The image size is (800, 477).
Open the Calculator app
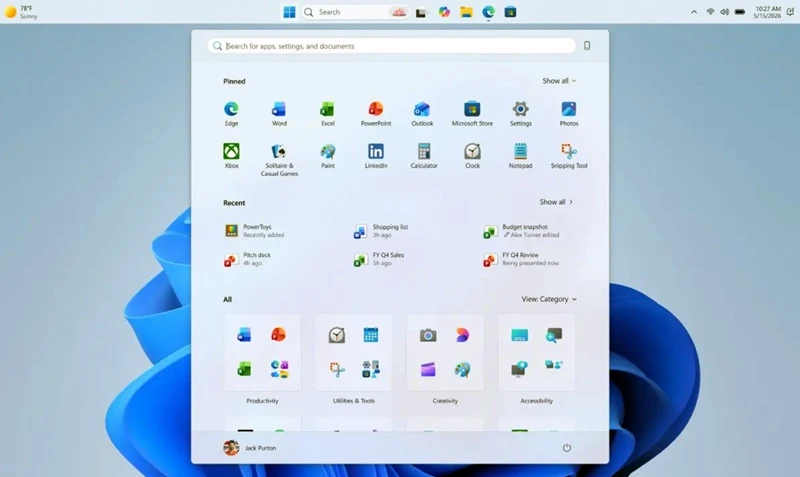pyautogui.click(x=424, y=156)
